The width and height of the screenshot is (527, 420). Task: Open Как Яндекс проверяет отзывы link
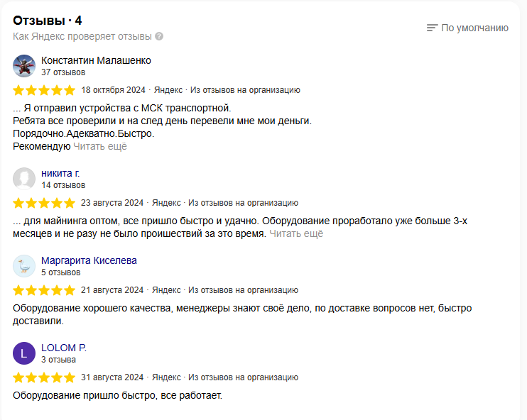(82, 36)
